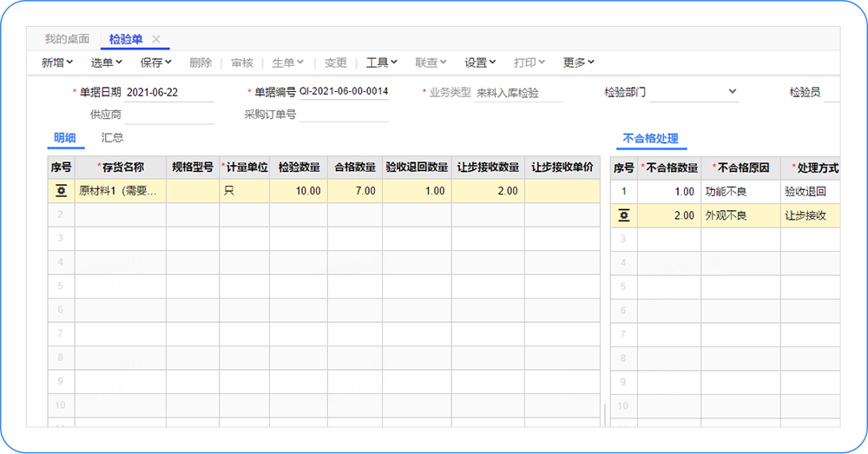Open the 新增 dropdown menu
This screenshot has height=454, width=868.
click(x=57, y=63)
